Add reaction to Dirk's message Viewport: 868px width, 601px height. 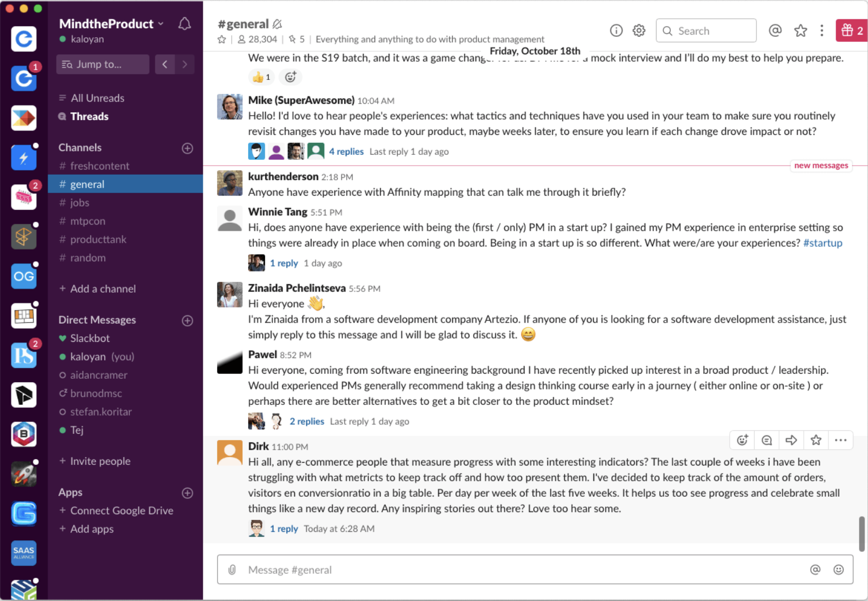[x=742, y=440]
